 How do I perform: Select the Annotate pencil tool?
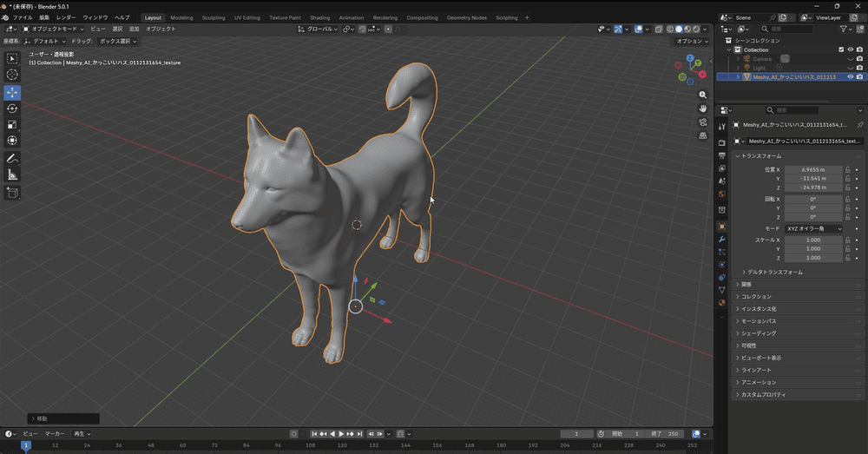[x=12, y=159]
